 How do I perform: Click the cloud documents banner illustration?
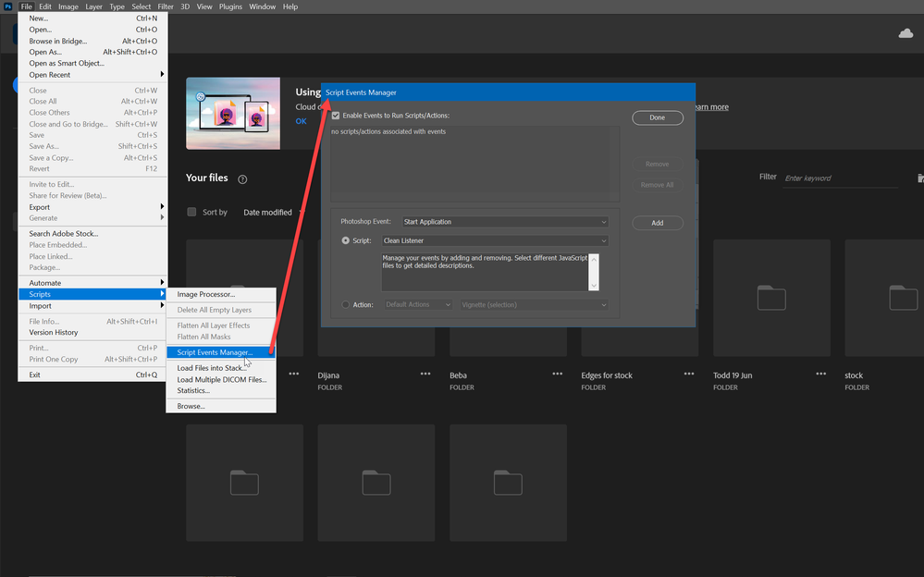[x=233, y=113]
